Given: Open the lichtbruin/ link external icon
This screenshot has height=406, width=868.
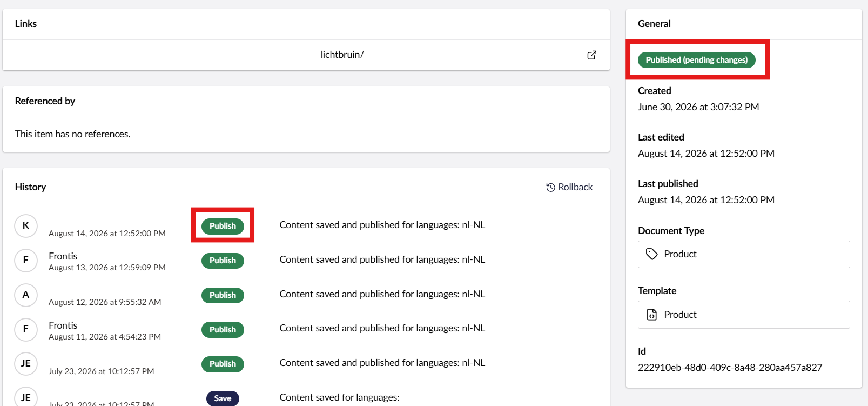Looking at the screenshot, I should click(591, 55).
